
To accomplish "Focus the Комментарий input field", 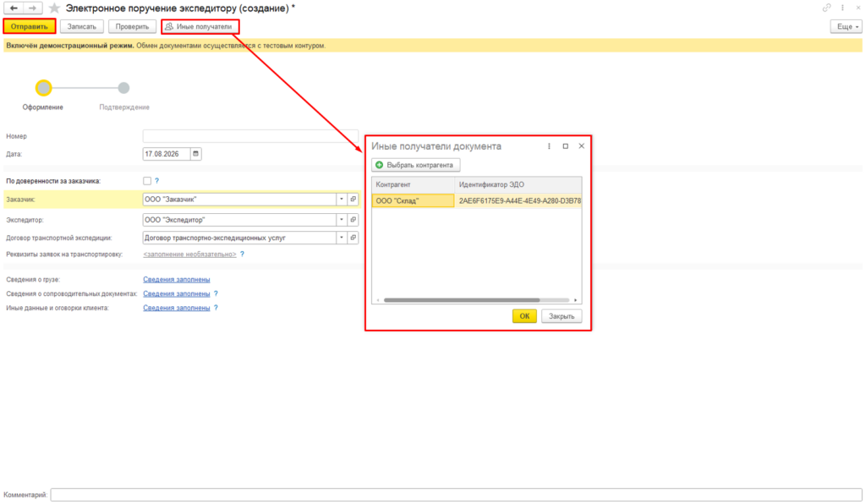I will [x=456, y=495].
